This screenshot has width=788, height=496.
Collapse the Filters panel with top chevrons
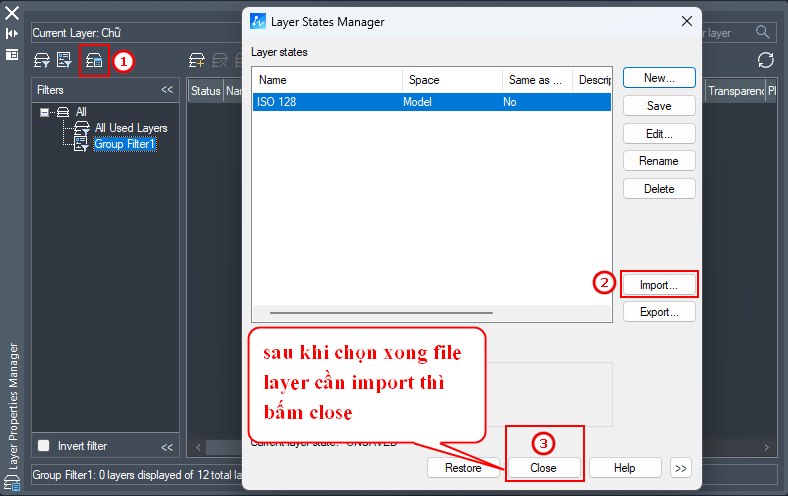pos(167,90)
